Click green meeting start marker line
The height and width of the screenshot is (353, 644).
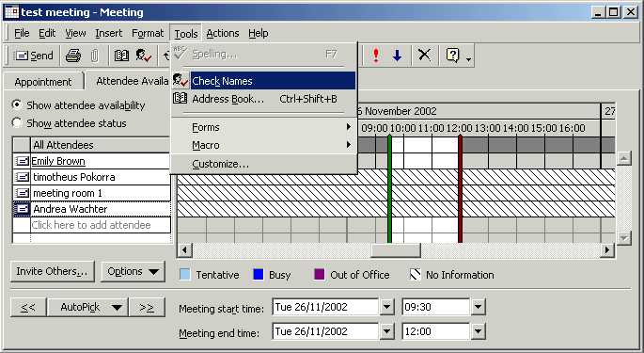pos(389,189)
